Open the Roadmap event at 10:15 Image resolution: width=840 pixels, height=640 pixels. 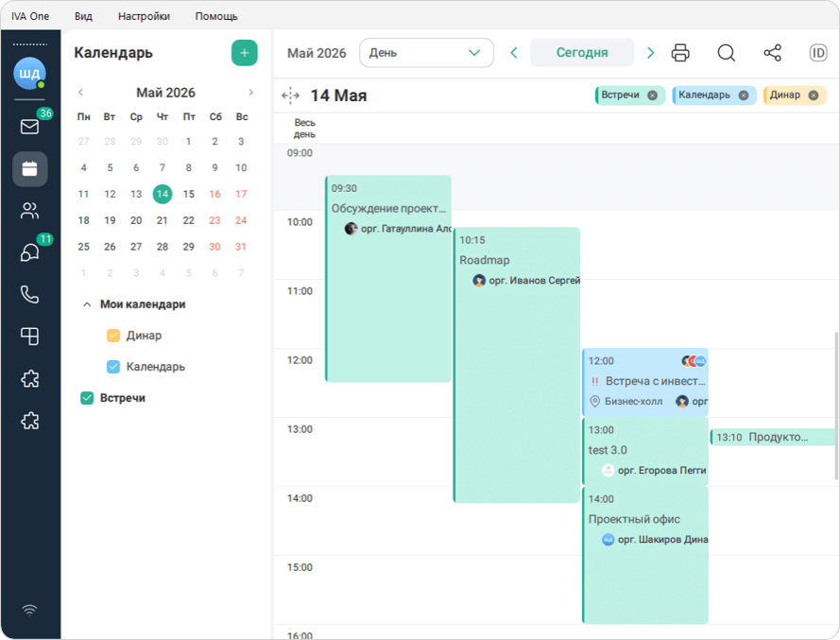point(517,365)
